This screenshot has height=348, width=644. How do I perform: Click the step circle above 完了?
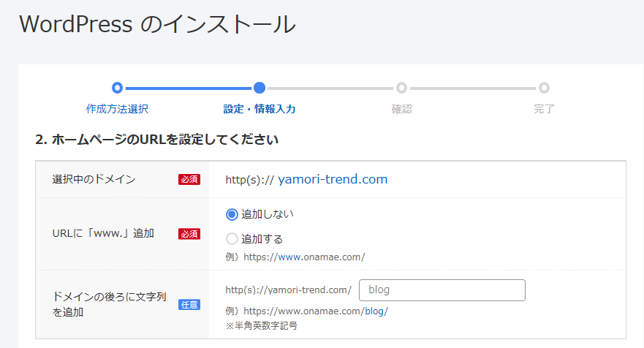pos(544,88)
